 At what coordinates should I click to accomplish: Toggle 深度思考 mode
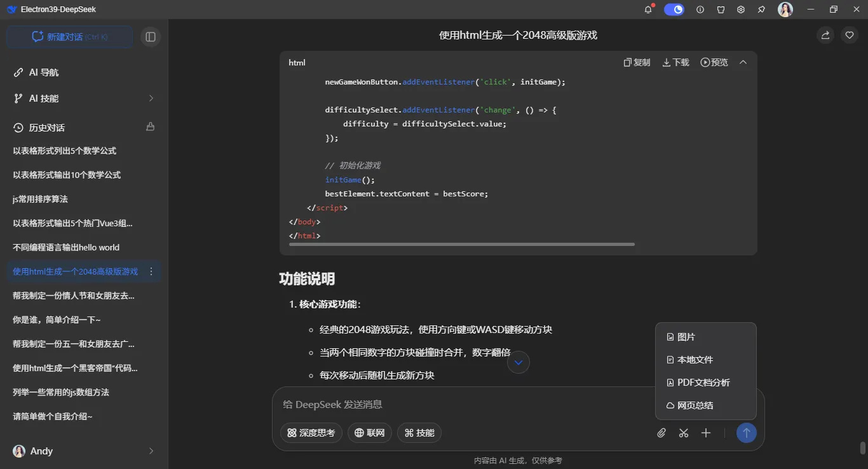pos(311,433)
